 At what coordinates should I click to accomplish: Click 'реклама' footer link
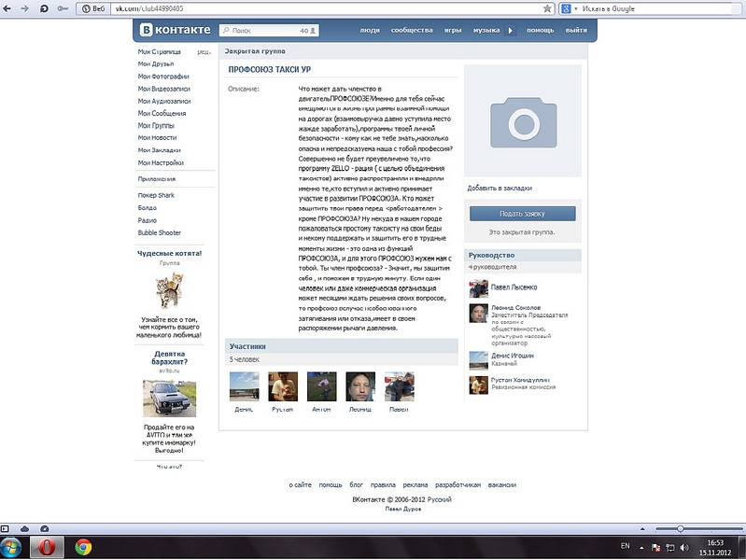click(415, 484)
